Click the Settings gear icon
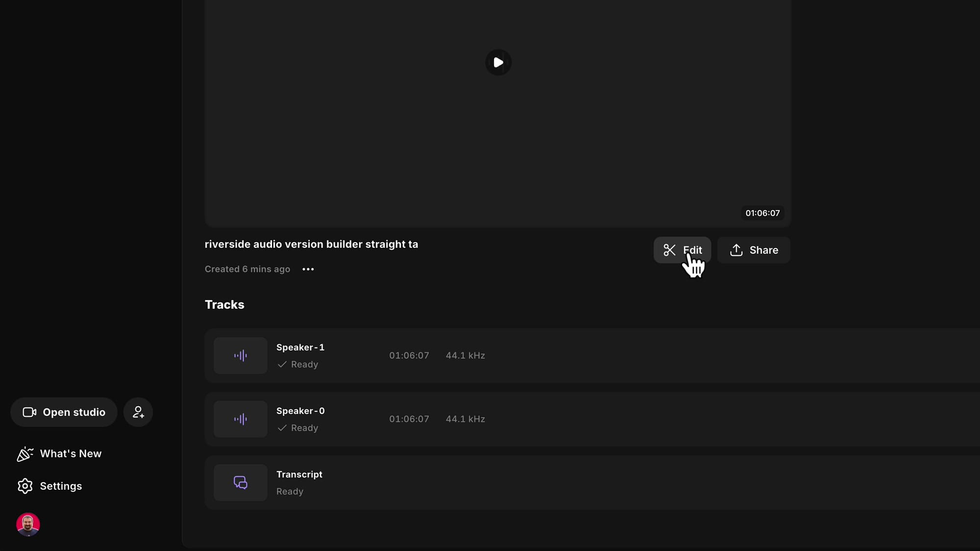 coord(24,486)
